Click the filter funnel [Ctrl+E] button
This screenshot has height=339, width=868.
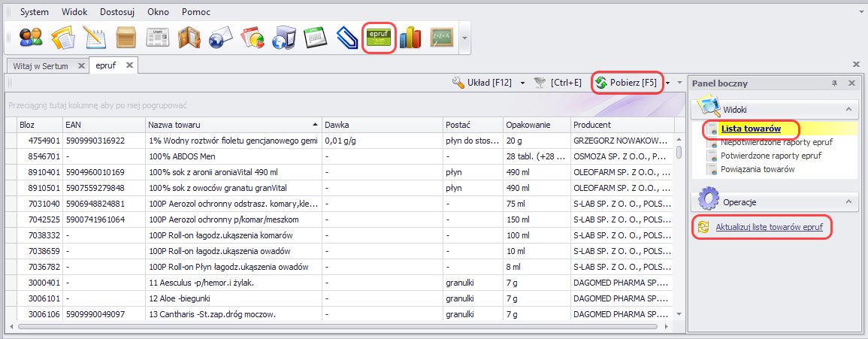pos(559,83)
